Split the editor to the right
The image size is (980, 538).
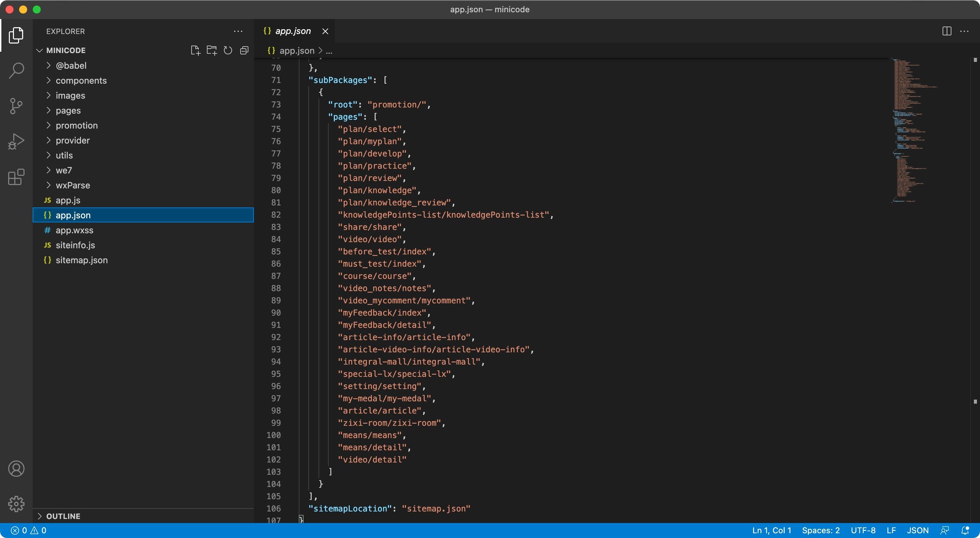[947, 31]
